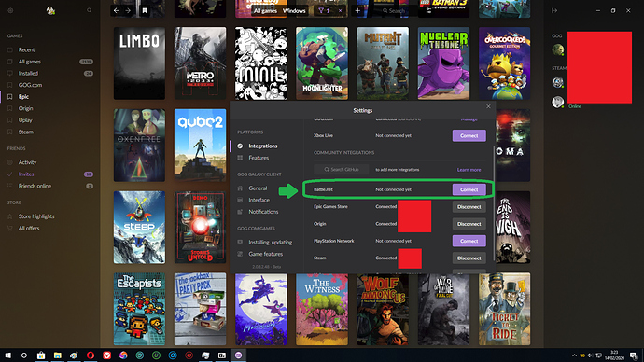Open the Uplay bookmark in the sidebar
The height and width of the screenshot is (362, 644).
click(25, 120)
